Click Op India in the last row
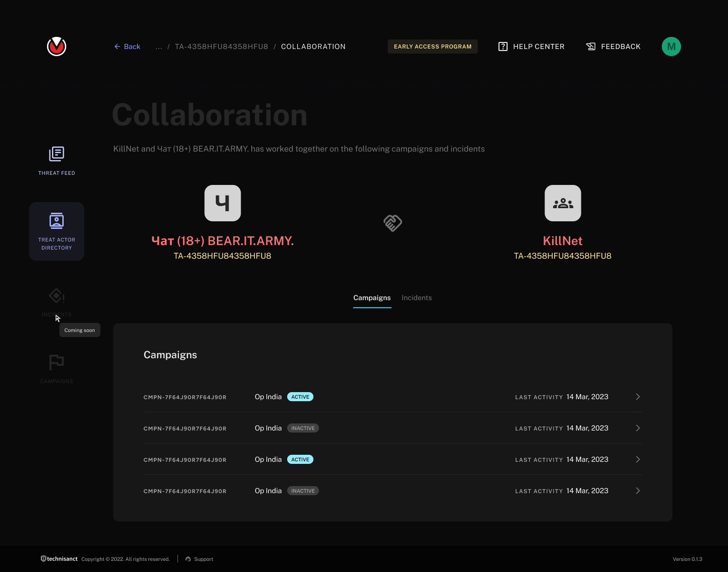Screen dimensions: 728x572 268,491
